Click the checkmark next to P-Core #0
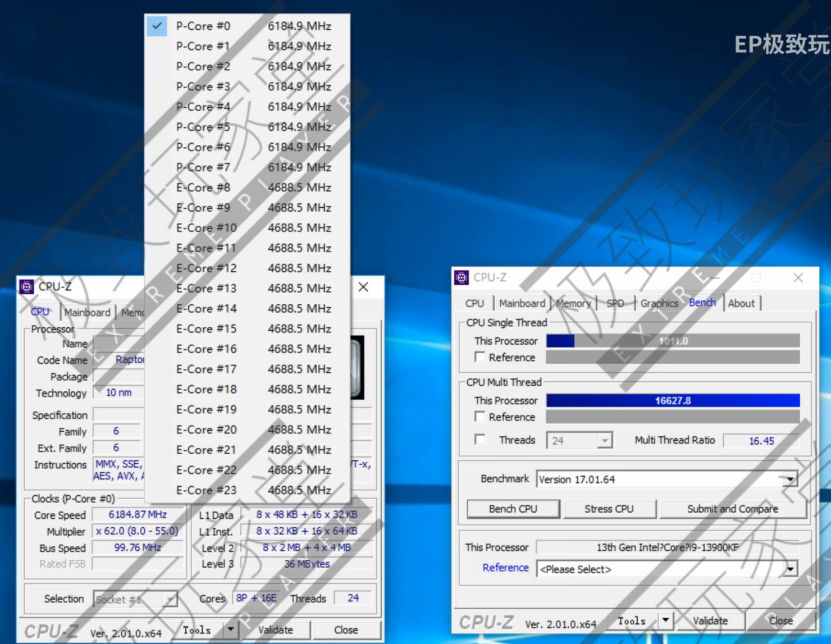Screen dimensions: 831x644 point(157,26)
